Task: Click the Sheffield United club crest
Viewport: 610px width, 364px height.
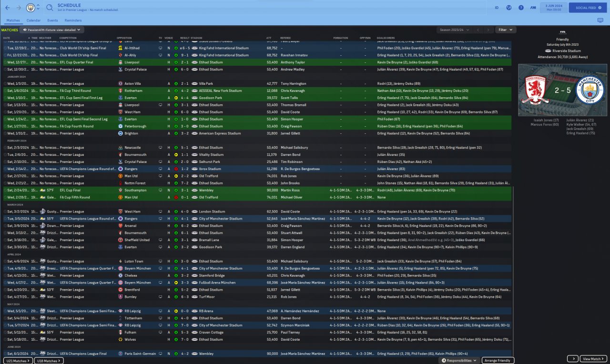Action: pyautogui.click(x=120, y=240)
